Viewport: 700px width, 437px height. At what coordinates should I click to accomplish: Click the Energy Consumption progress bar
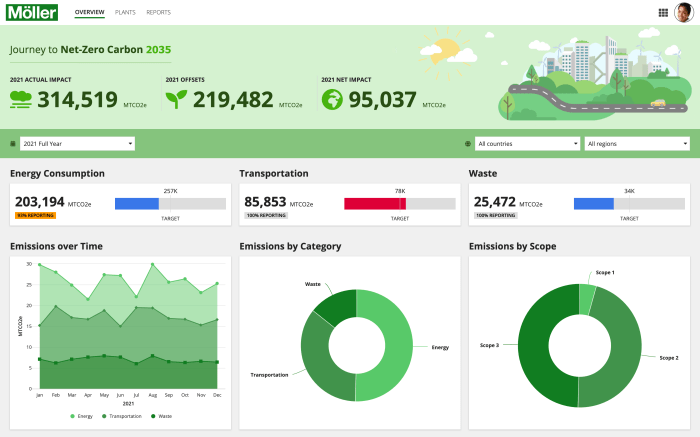click(x=170, y=204)
